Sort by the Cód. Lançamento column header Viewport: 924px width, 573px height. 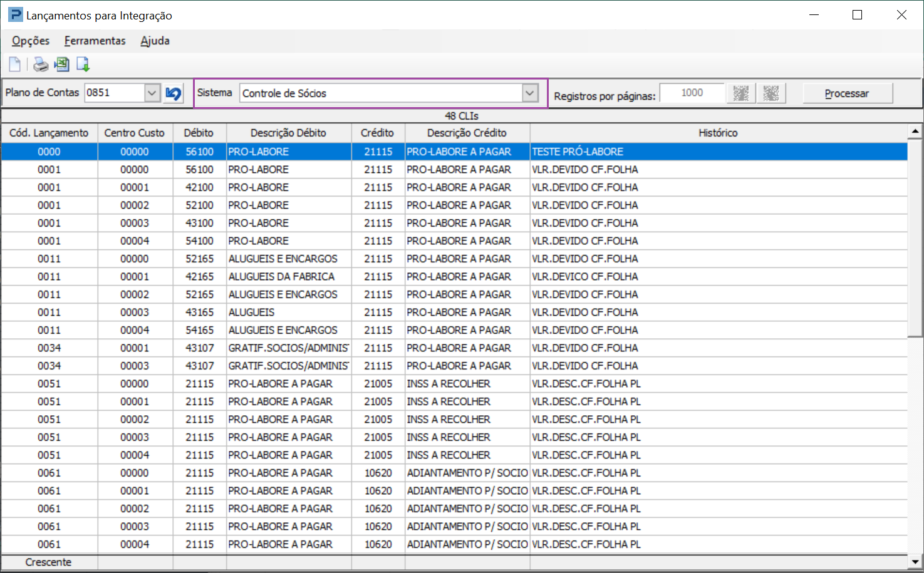tap(49, 133)
